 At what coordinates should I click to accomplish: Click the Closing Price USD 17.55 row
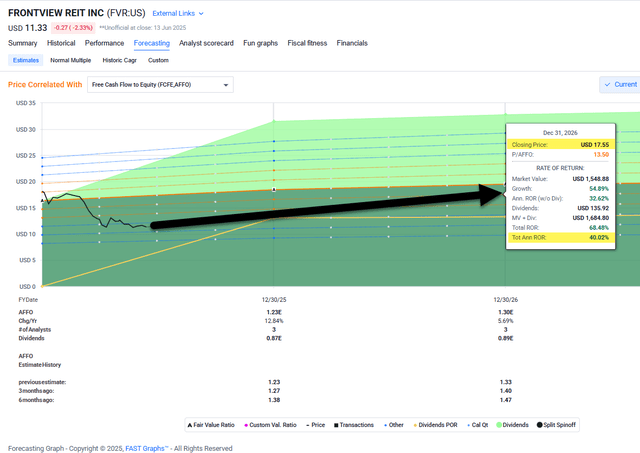[560, 144]
